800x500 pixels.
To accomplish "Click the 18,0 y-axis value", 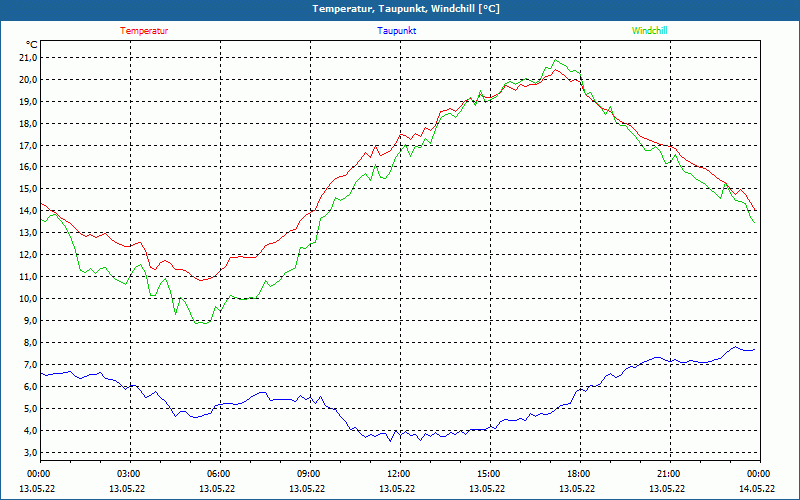I will 29,123.
